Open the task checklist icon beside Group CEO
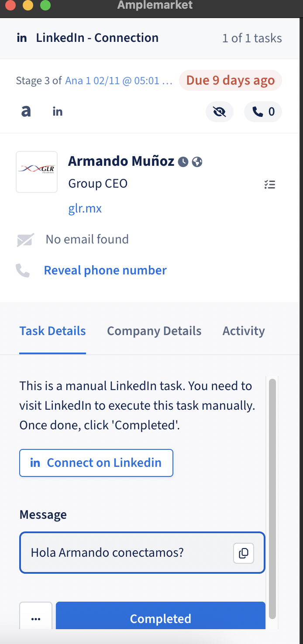This screenshot has width=303, height=644. click(270, 185)
